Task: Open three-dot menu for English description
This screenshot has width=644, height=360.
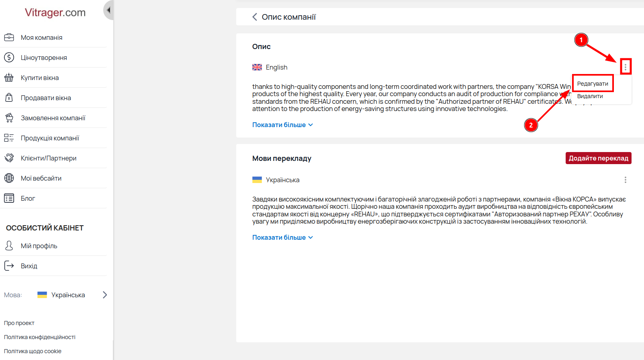Action: 625,67
